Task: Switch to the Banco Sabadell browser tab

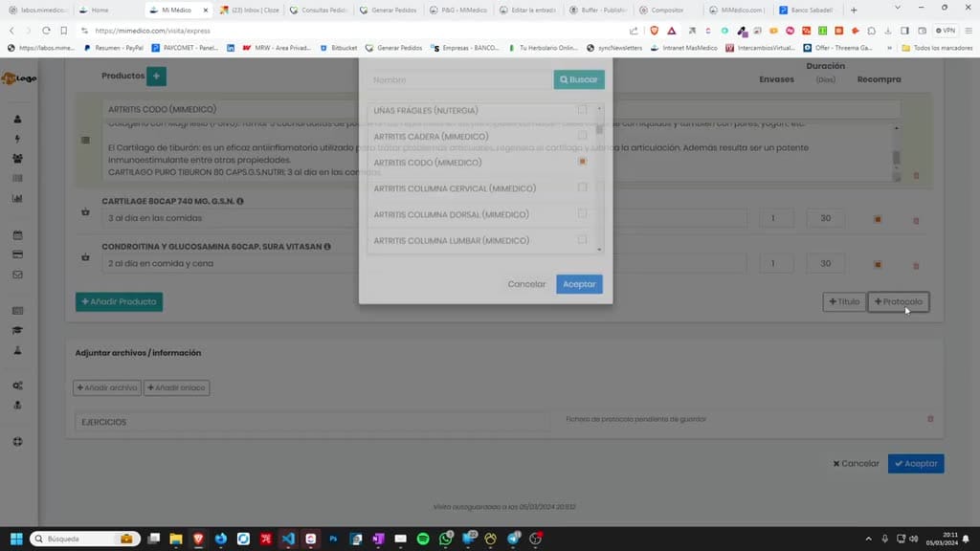Action: tap(806, 10)
